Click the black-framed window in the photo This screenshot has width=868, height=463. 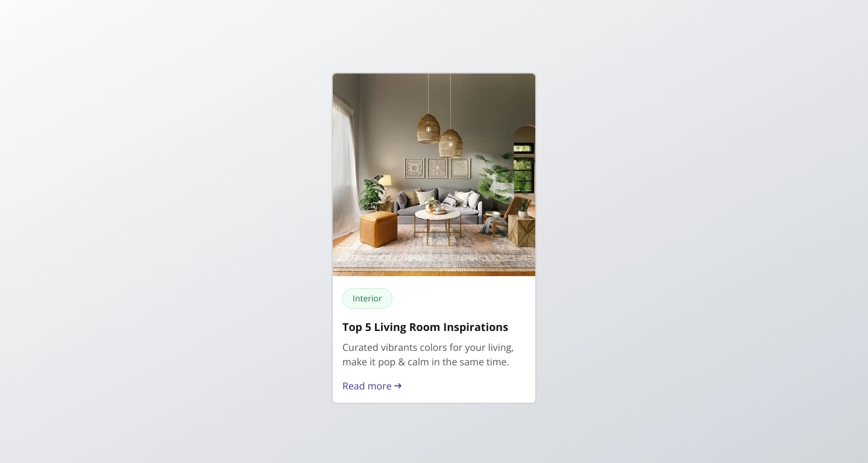point(524,168)
